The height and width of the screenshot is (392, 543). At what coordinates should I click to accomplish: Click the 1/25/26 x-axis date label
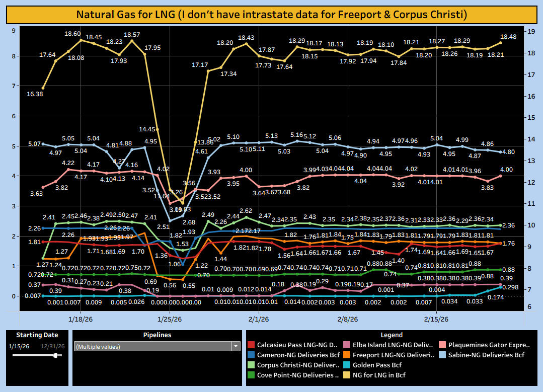pos(170,319)
